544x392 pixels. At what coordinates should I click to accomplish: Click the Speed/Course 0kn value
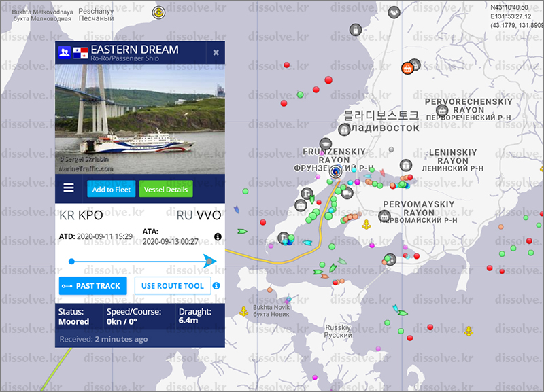(122, 321)
